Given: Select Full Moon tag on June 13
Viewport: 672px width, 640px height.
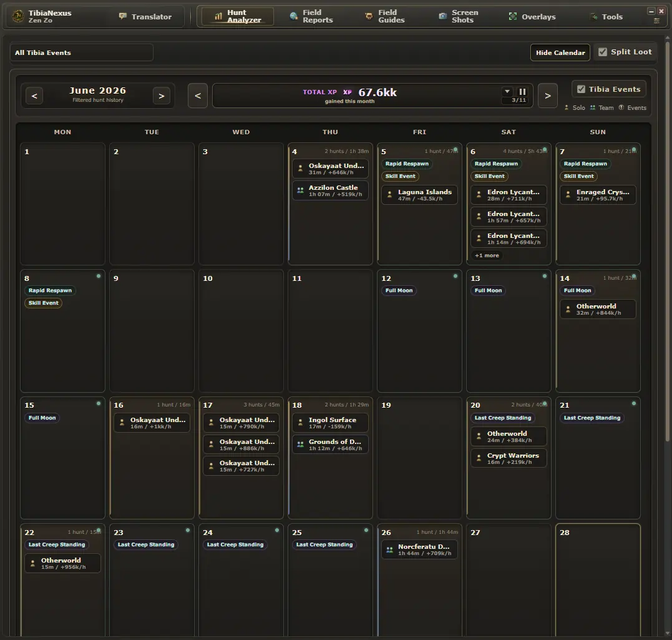Looking at the screenshot, I should click(488, 291).
